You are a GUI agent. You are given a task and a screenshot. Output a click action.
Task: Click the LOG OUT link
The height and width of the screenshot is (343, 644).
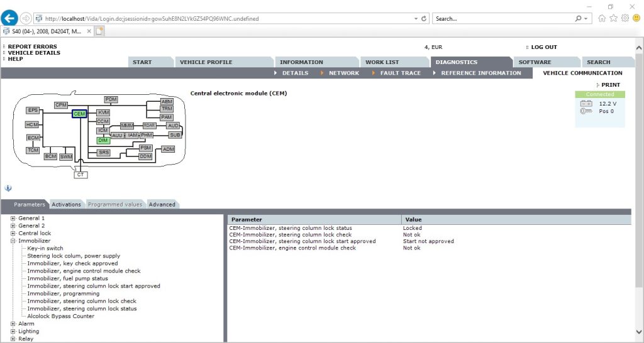pos(544,47)
